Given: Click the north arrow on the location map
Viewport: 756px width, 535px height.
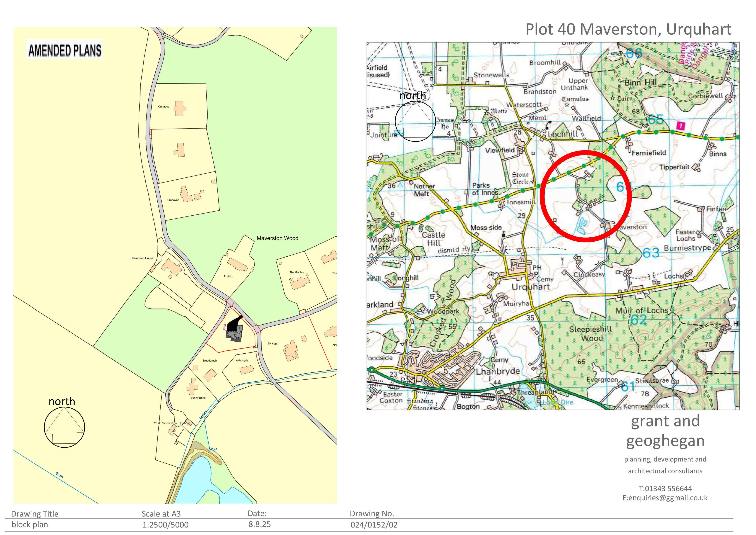Looking at the screenshot, I should pyautogui.click(x=415, y=121).
